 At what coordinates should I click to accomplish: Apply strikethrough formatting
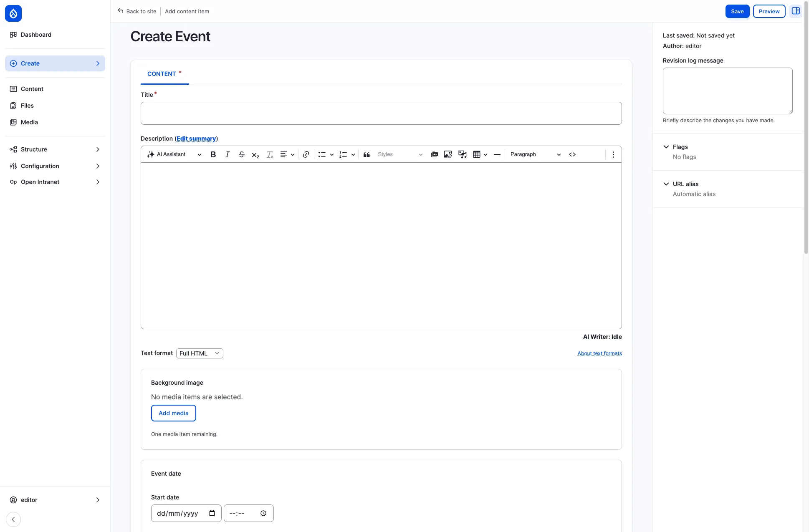point(241,154)
